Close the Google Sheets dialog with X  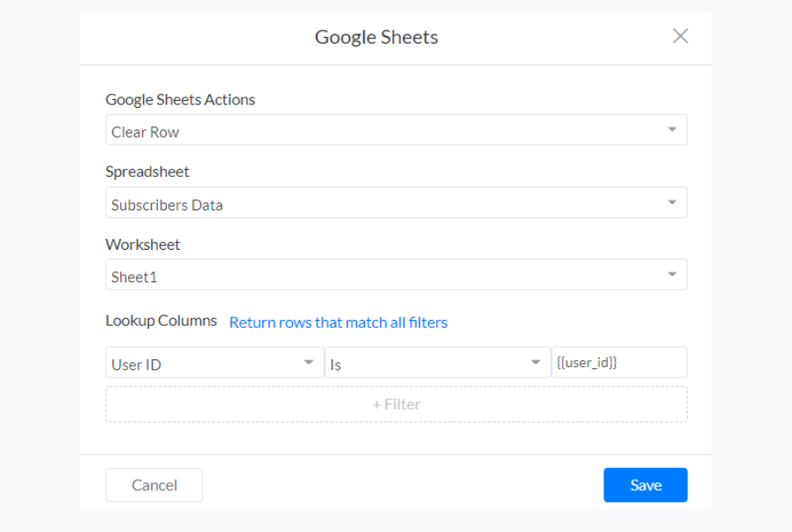tap(680, 36)
